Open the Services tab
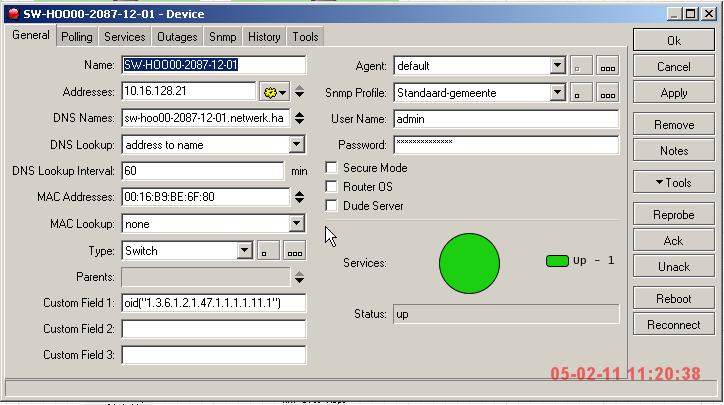This screenshot has height=405, width=724. click(125, 37)
